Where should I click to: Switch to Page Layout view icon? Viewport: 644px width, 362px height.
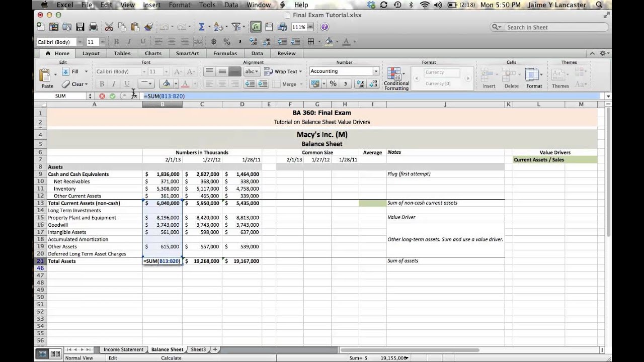(55, 354)
